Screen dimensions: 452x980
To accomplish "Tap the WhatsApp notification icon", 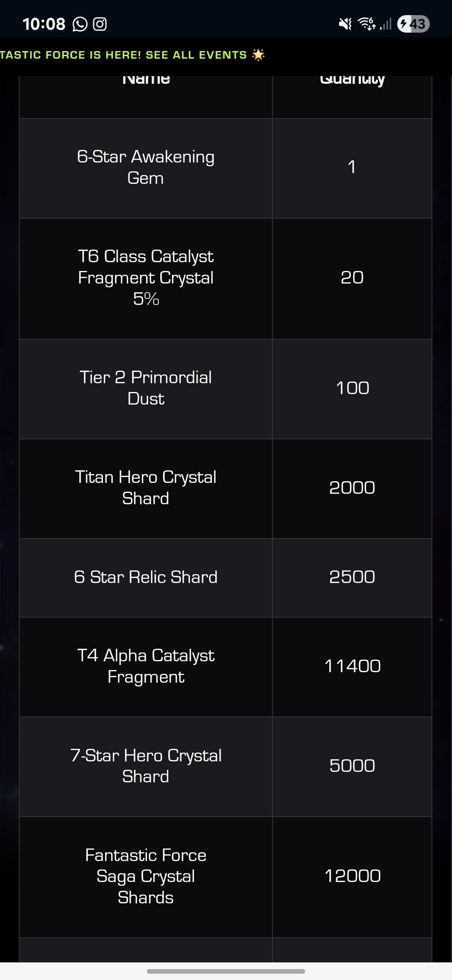I will coord(80,24).
